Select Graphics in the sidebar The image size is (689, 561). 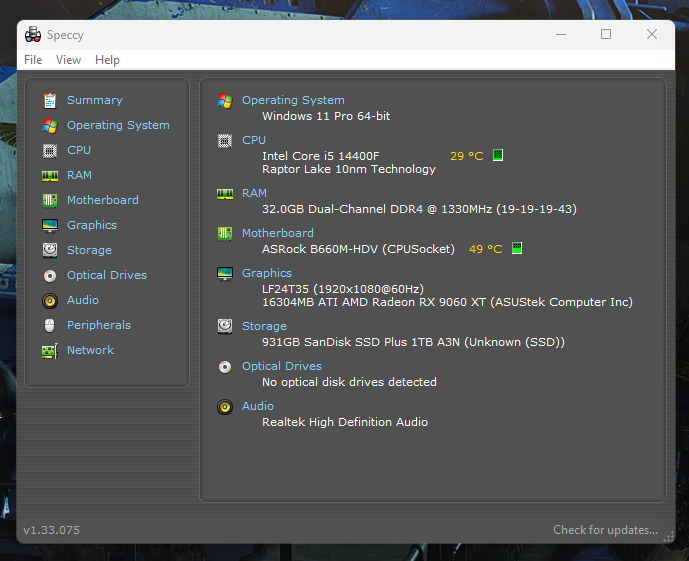click(x=92, y=225)
